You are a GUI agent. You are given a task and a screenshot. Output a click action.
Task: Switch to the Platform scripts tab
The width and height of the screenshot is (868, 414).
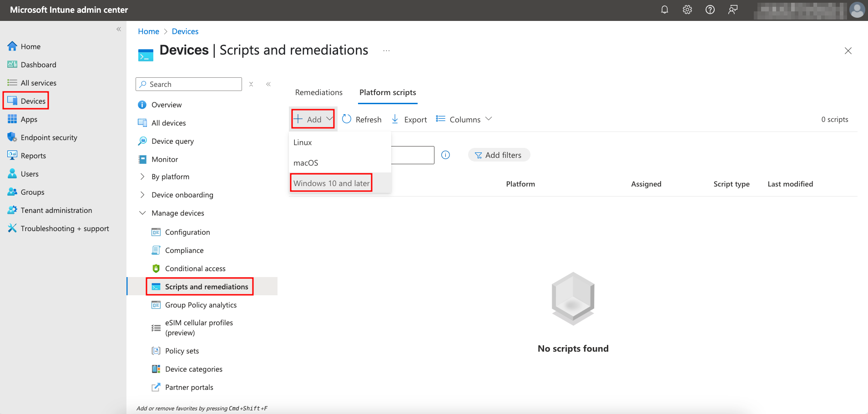click(x=388, y=92)
